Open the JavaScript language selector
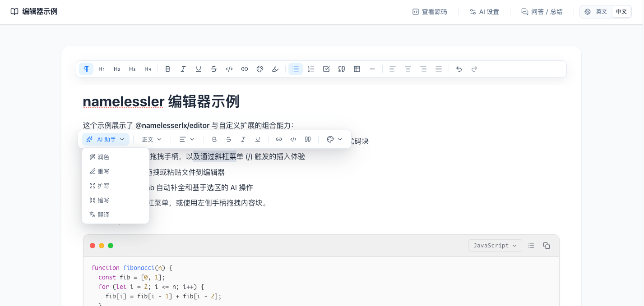644x306 pixels. [495, 246]
